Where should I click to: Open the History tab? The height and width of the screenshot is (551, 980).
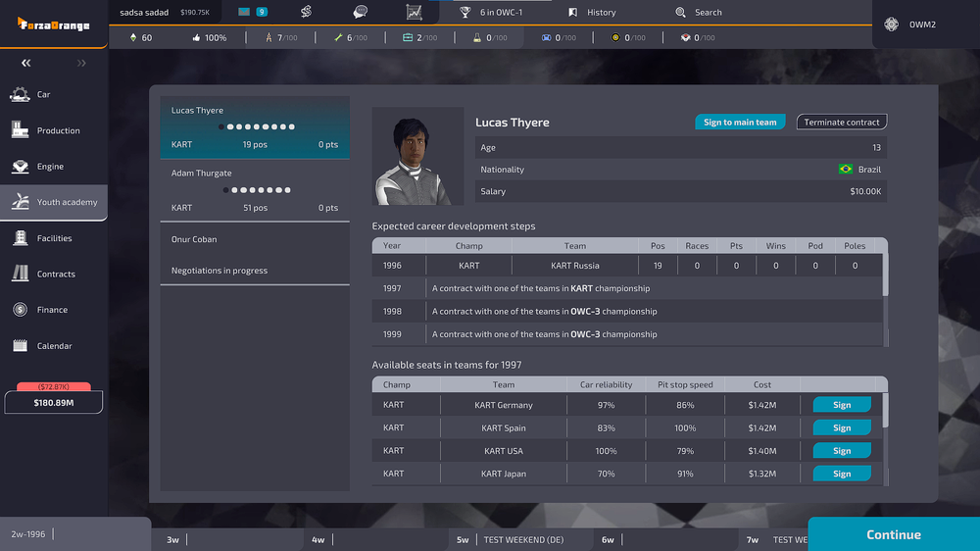coord(592,12)
